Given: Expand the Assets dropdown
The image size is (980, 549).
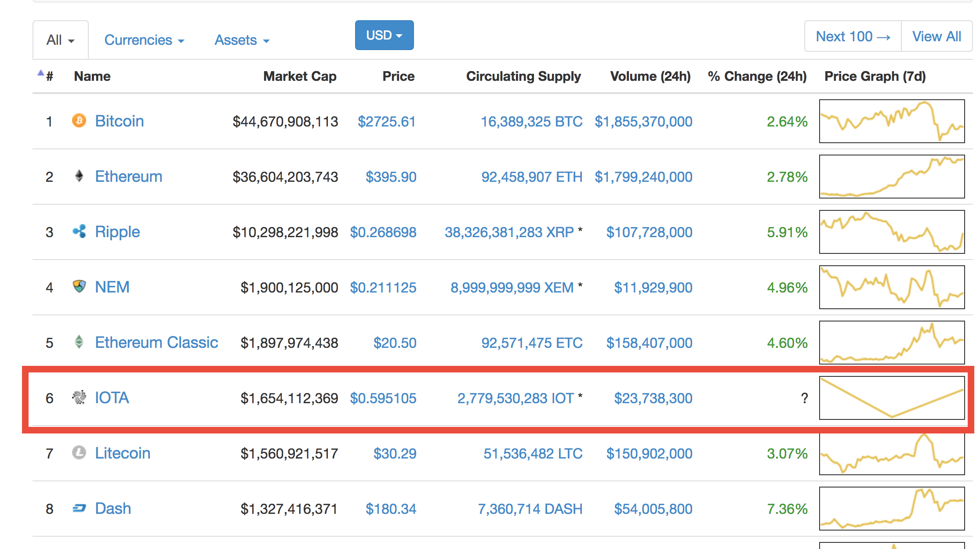Looking at the screenshot, I should (242, 40).
